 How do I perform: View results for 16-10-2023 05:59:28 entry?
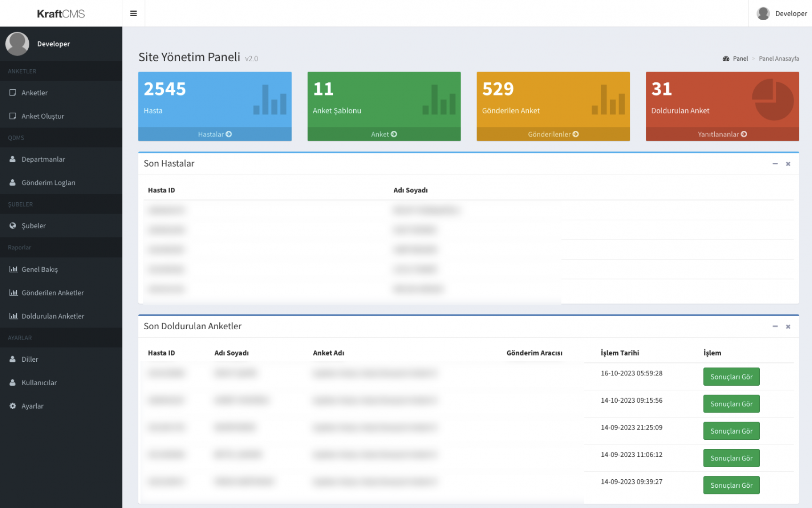tap(732, 377)
